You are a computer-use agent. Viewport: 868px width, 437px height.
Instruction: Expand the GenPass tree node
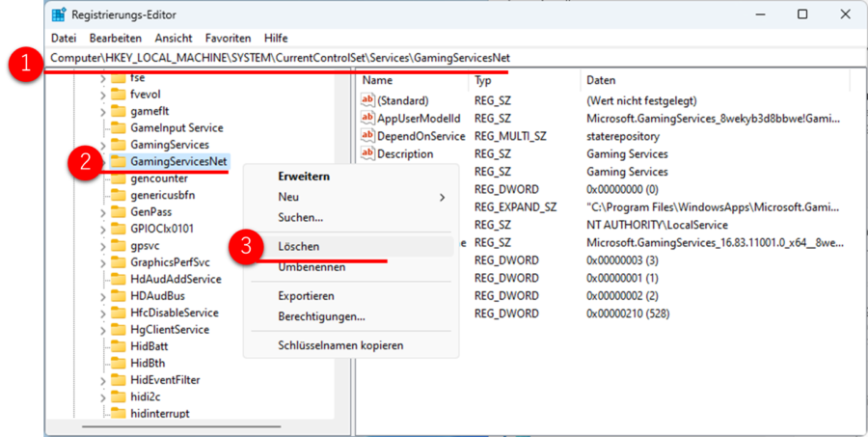click(x=103, y=212)
